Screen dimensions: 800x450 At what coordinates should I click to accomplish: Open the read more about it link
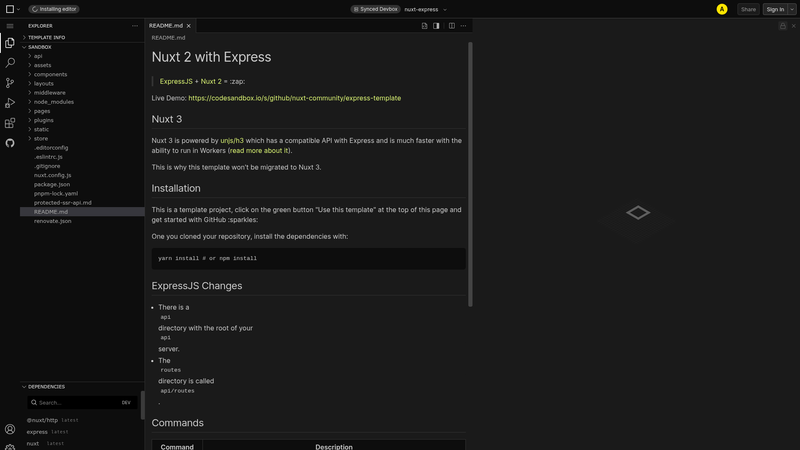(259, 151)
